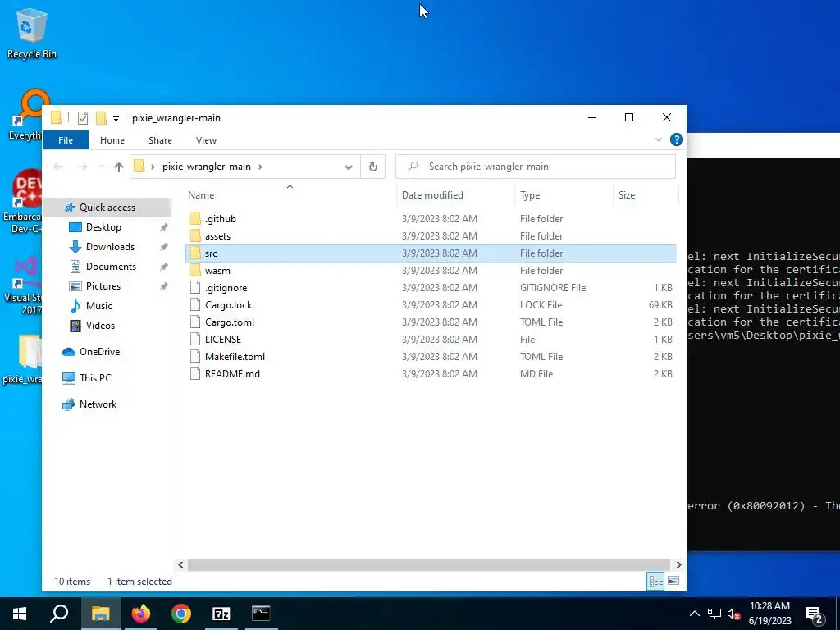
Task: Open Downloads in navigation pane
Action: tap(110, 247)
